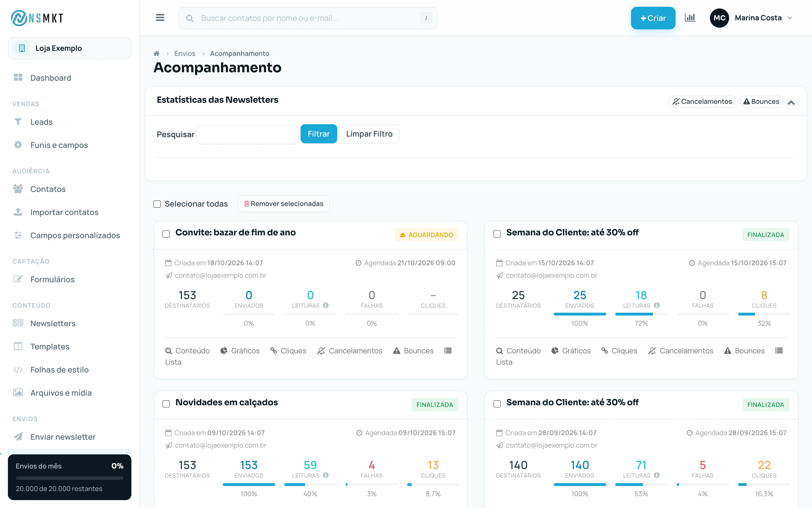The width and height of the screenshot is (812, 508).
Task: Click the Pesquisar input field
Action: click(x=247, y=135)
